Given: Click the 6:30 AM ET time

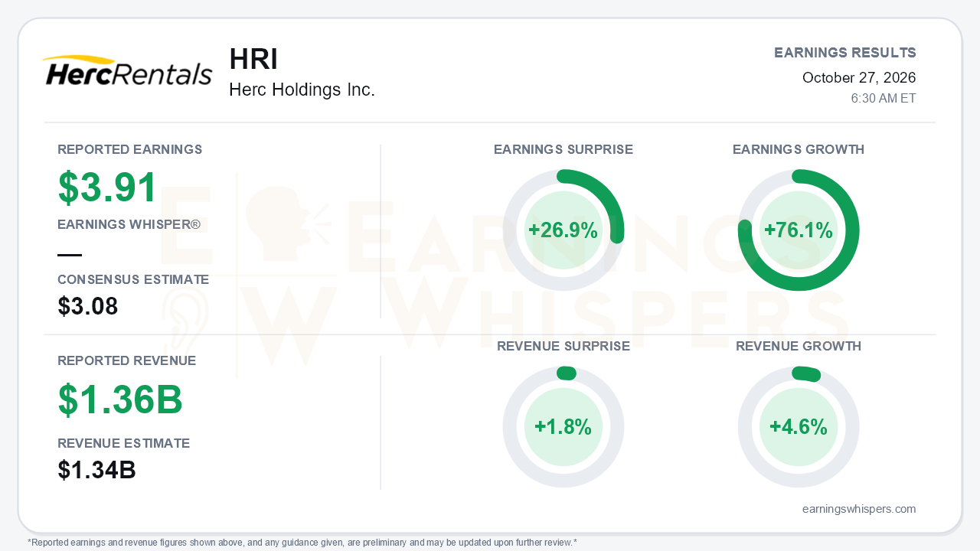Looking at the screenshot, I should click(884, 99).
